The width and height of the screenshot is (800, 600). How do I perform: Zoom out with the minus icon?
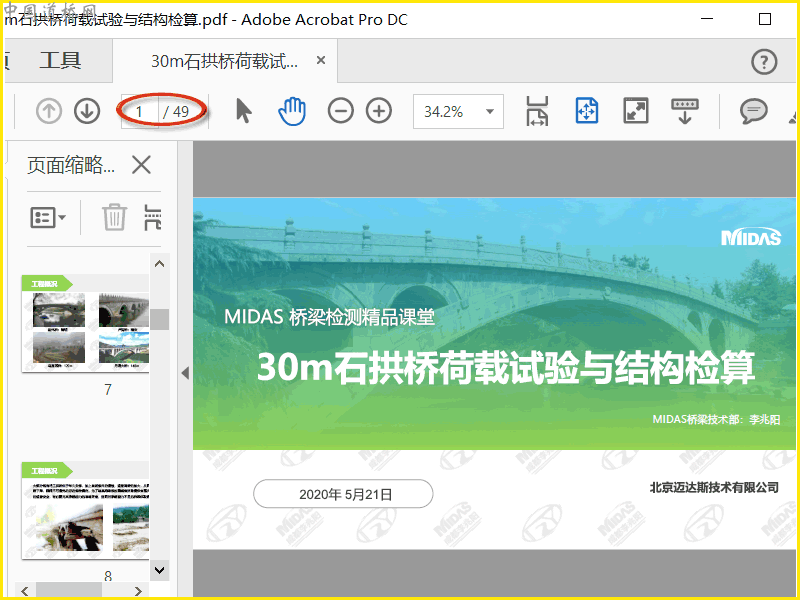pos(341,111)
